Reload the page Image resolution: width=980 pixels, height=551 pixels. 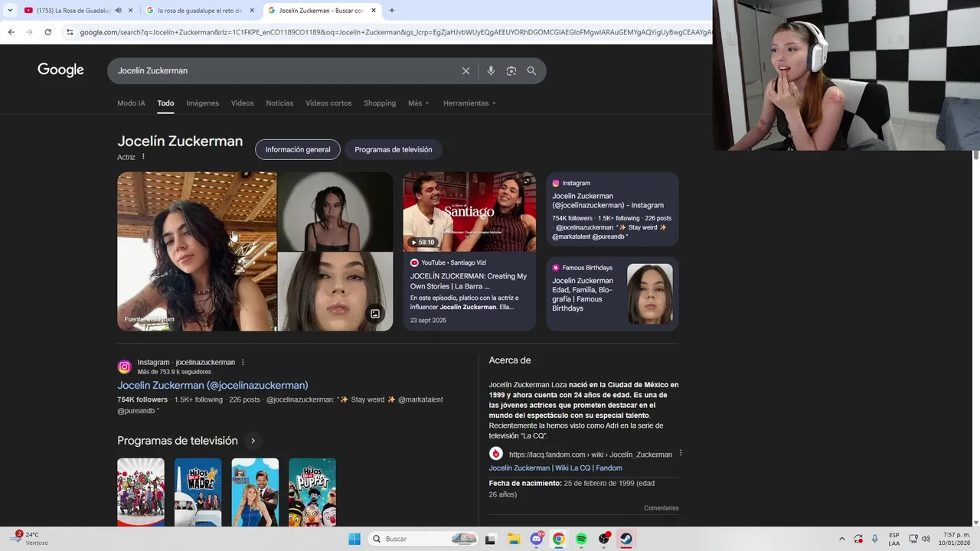(47, 32)
